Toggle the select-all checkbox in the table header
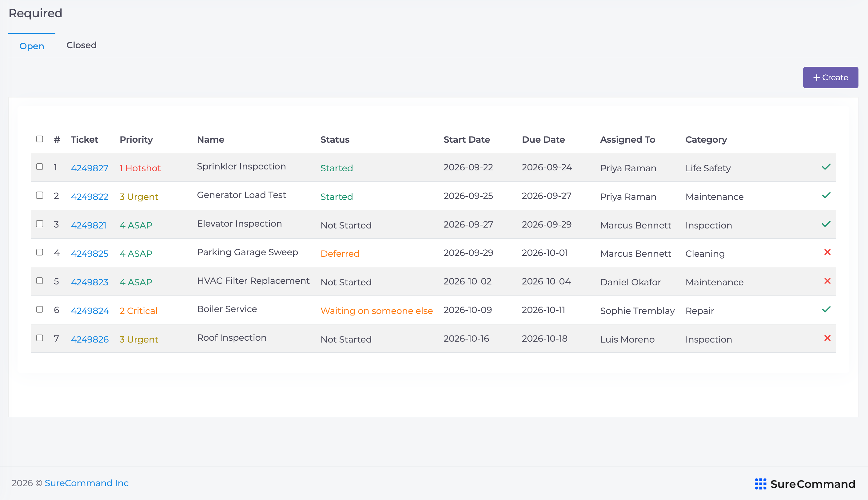Screen dimensions: 868x500 [x=39, y=139]
